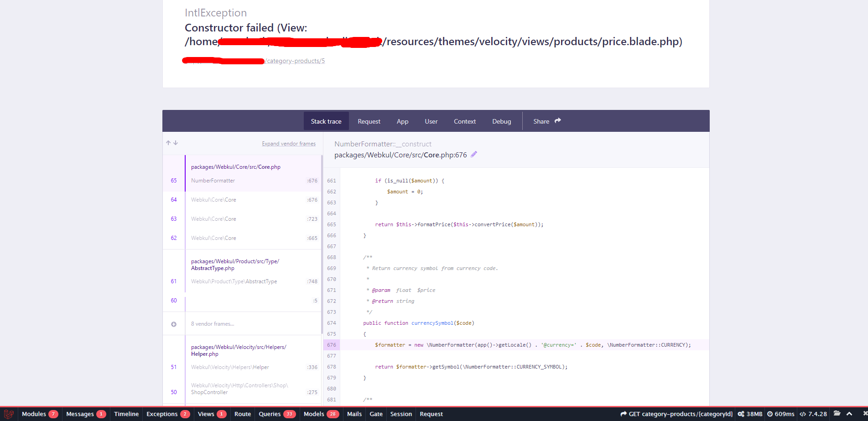Image resolution: width=868 pixels, height=421 pixels.
Task: Select stack frame 62 Webkul\Core\Core :665
Action: pyautogui.click(x=242, y=238)
